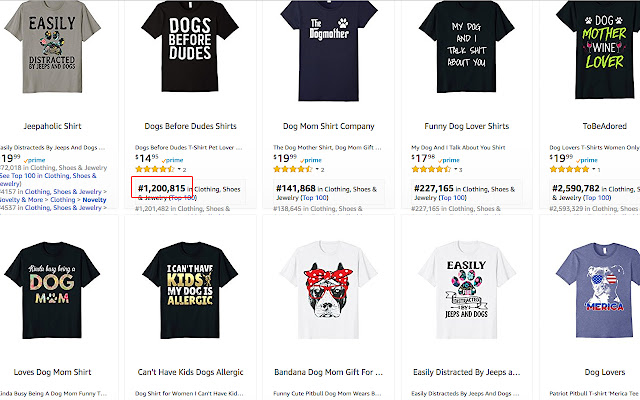Click star rating under Dog Mom Shirt Company

[x=297, y=169]
